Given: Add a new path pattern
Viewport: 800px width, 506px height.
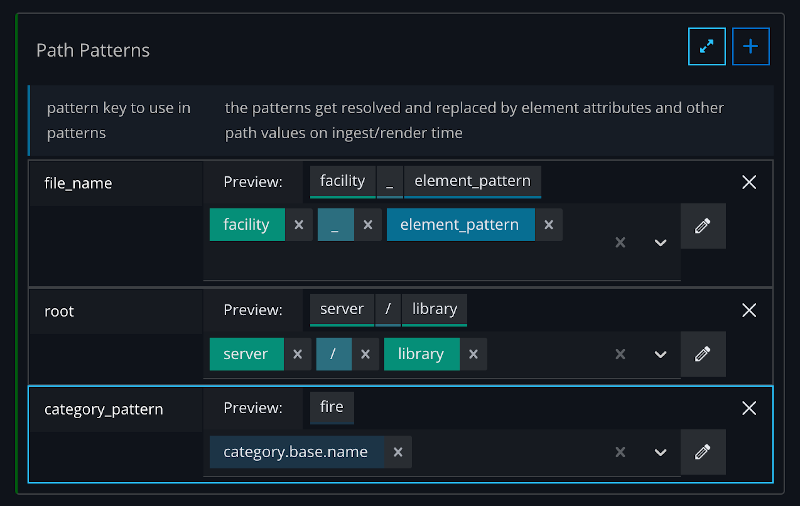Looking at the screenshot, I should (x=751, y=46).
